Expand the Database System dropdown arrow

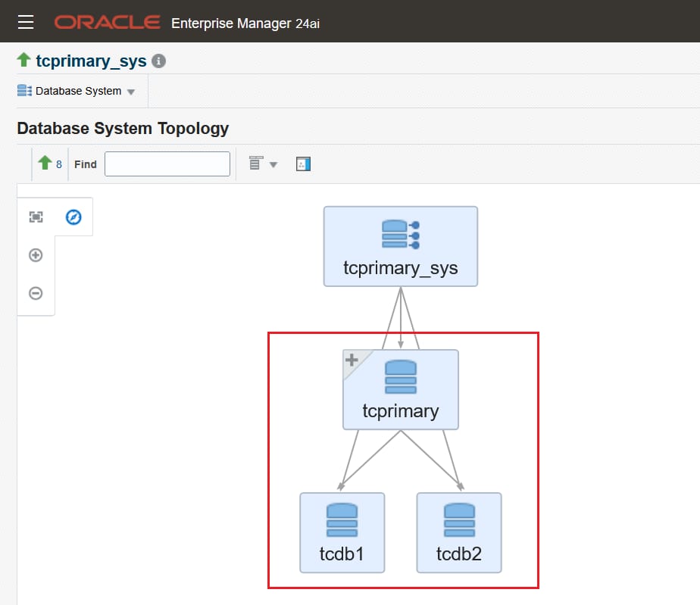pos(131,92)
